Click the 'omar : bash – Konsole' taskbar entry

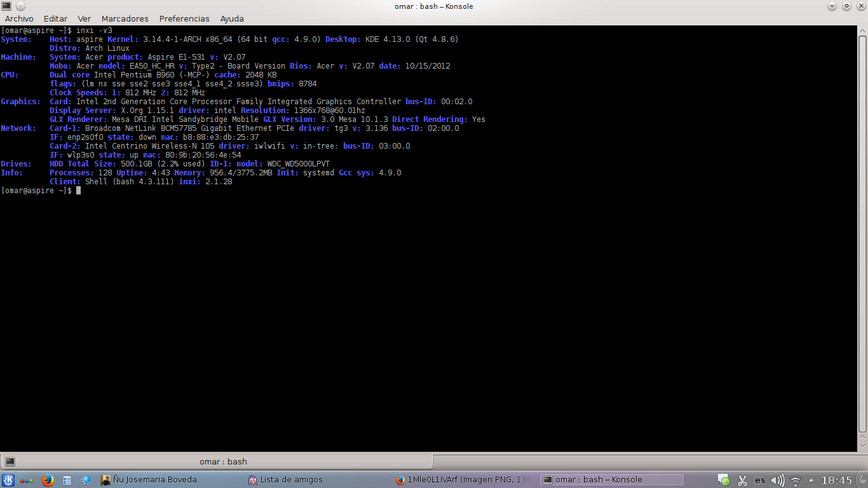pyautogui.click(x=612, y=480)
